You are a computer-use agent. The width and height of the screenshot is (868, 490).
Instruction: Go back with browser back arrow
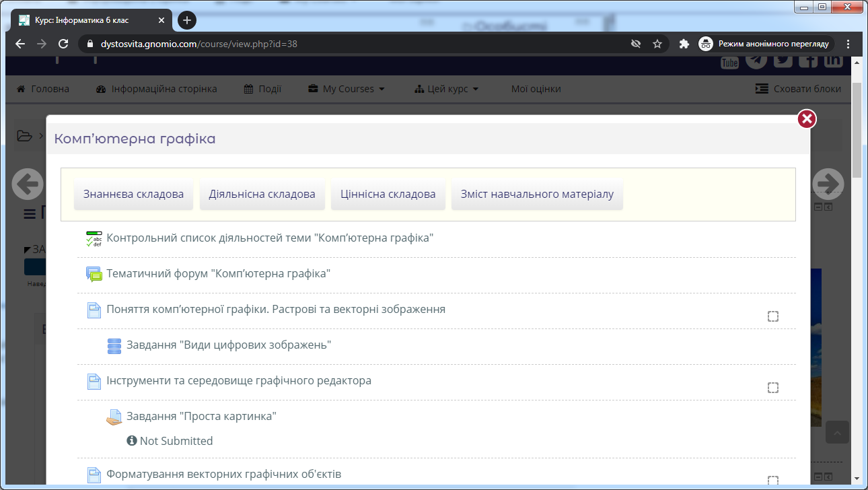(x=20, y=44)
